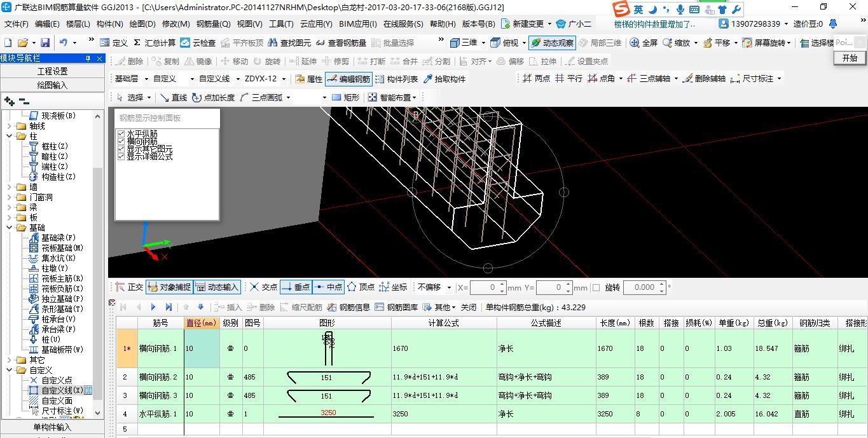This screenshot has height=438, width=868.
Task: Click 关闭 in rebar table toolbar
Action: coord(468,307)
